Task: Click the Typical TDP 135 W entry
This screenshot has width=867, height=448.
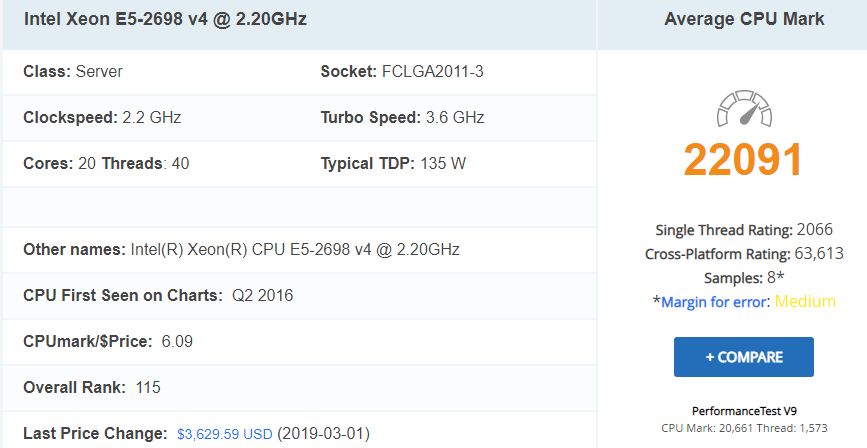Action: [393, 163]
